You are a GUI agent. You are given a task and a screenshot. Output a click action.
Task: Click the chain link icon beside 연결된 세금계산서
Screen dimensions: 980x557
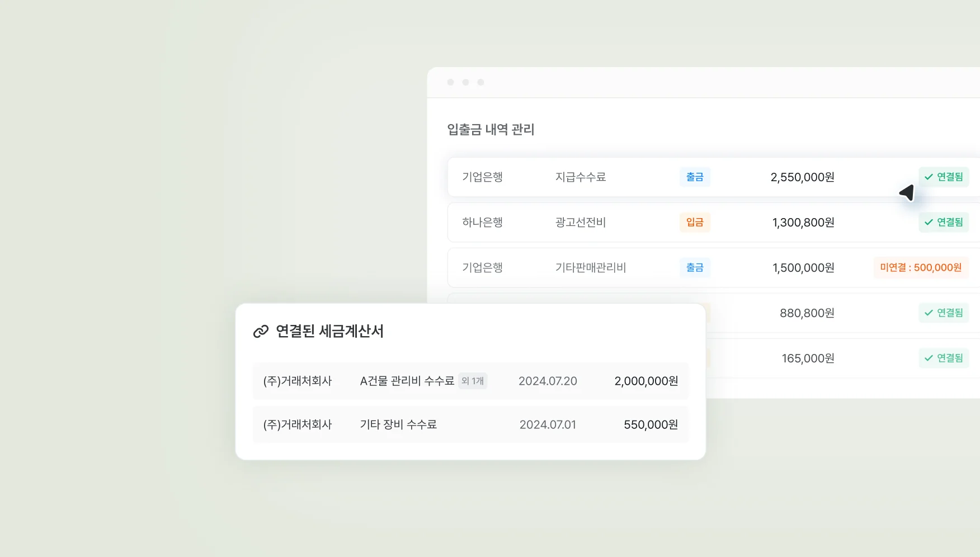point(261,332)
